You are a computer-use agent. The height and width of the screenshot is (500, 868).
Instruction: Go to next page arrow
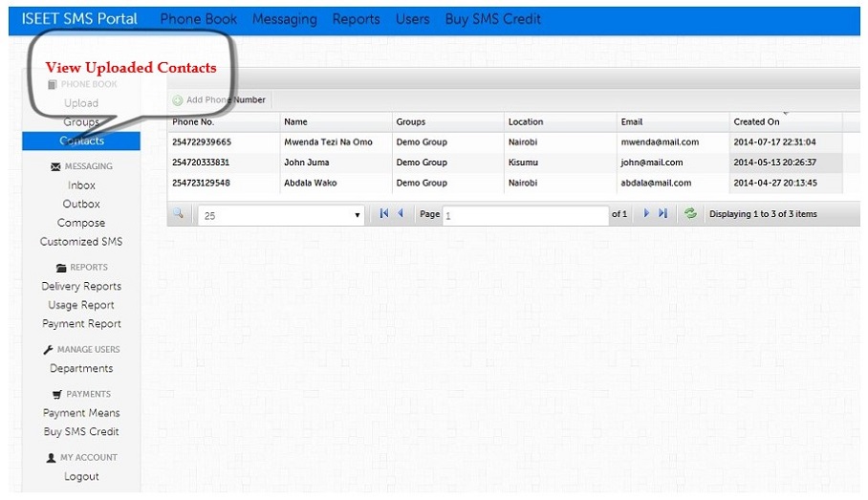click(x=646, y=214)
